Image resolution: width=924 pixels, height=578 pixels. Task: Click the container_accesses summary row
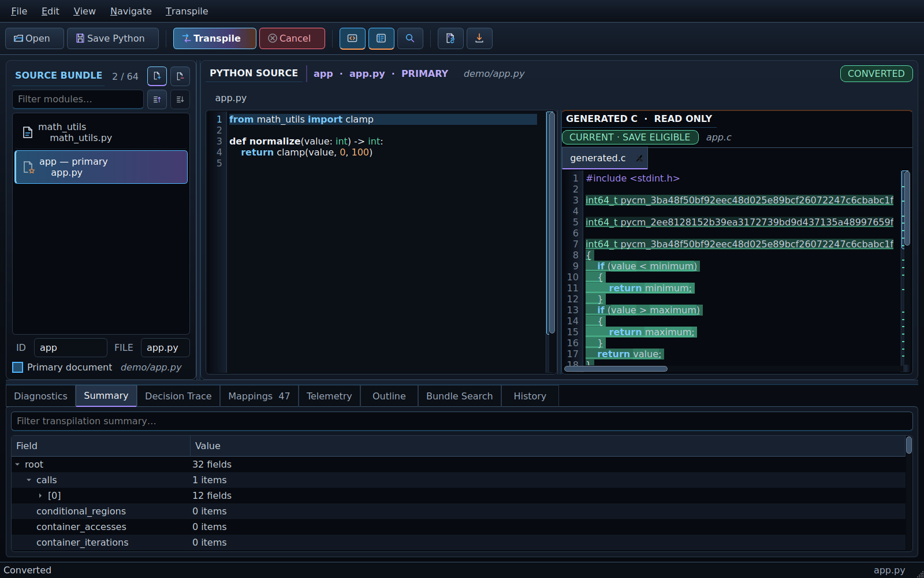[459, 527]
